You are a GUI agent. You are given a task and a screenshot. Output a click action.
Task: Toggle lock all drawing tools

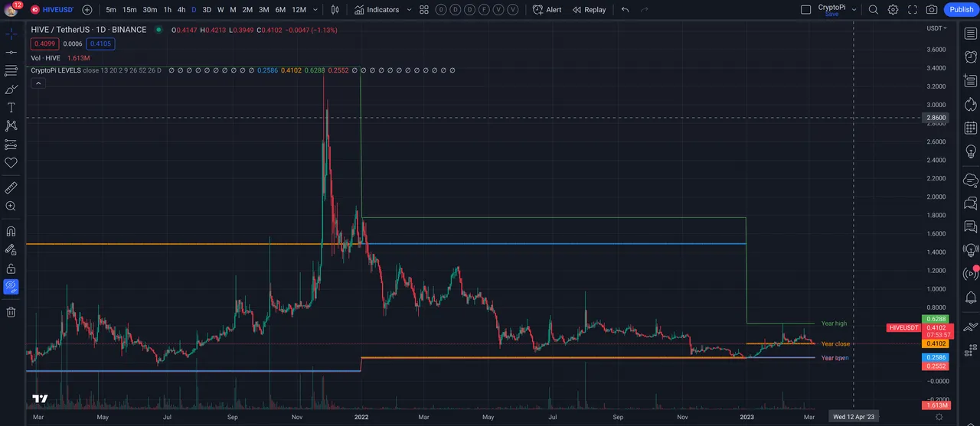point(11,268)
